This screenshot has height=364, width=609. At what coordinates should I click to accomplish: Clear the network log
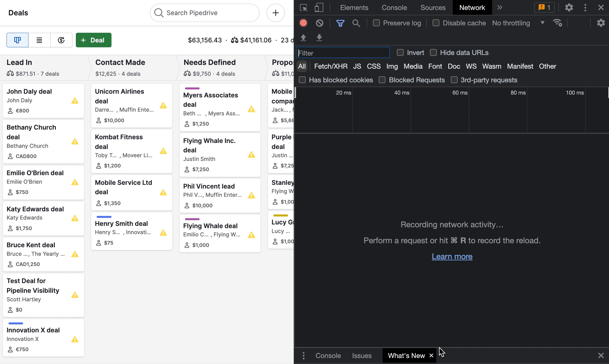pyautogui.click(x=320, y=23)
